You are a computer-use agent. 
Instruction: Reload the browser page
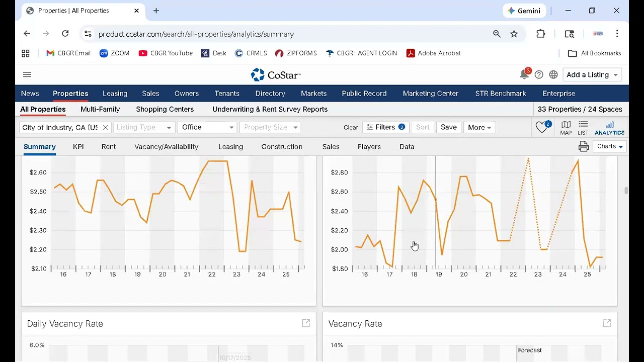pyautogui.click(x=65, y=34)
